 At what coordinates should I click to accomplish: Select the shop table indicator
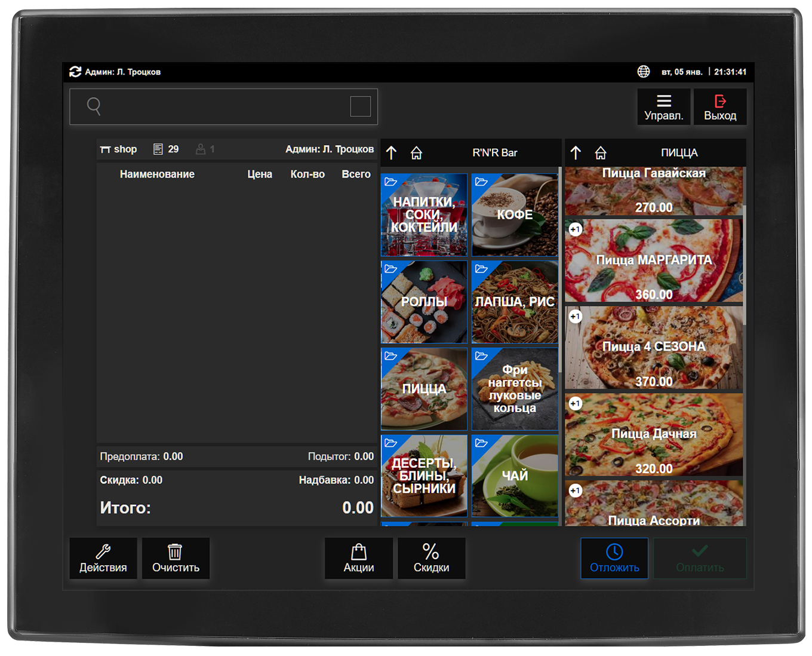[118, 149]
